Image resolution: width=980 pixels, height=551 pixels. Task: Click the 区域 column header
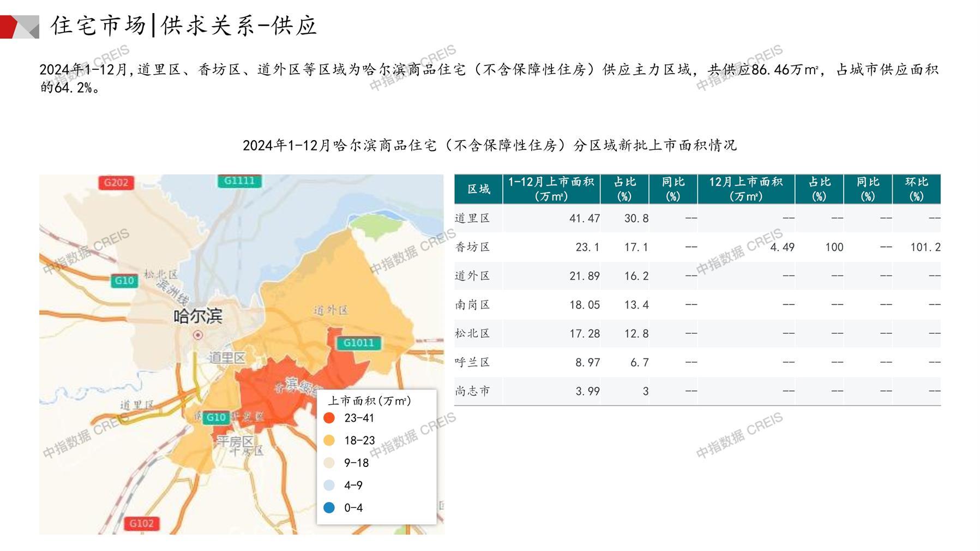478,189
